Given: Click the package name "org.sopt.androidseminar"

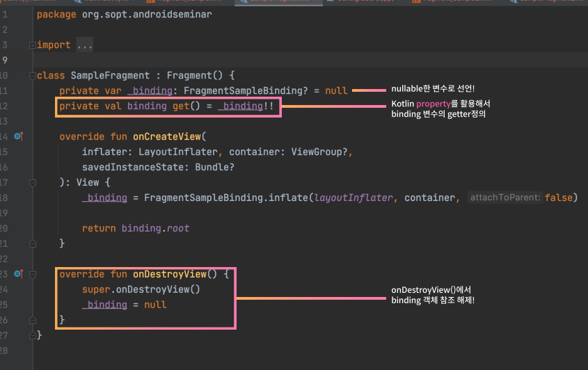Looking at the screenshot, I should (x=147, y=14).
